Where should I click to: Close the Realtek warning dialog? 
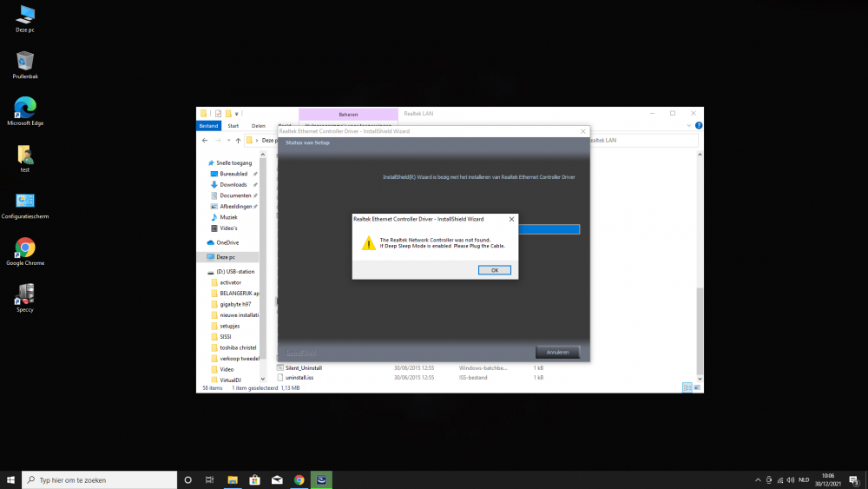click(511, 219)
